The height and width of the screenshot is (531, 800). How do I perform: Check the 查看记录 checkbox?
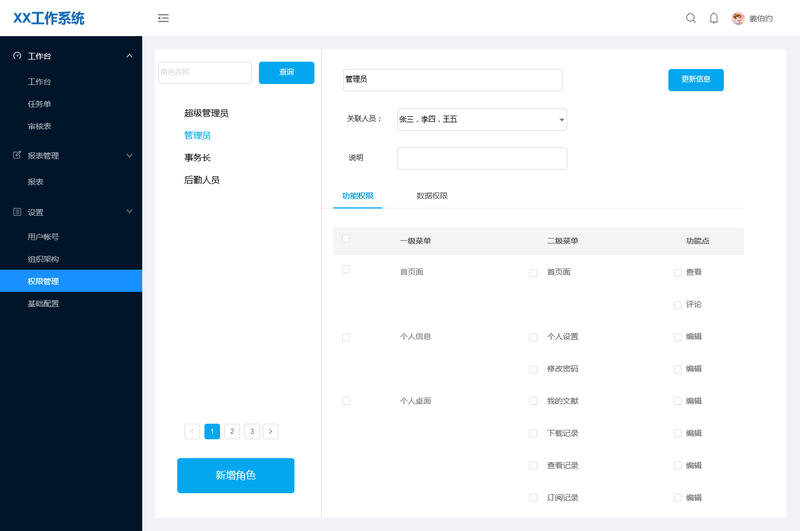coord(533,465)
